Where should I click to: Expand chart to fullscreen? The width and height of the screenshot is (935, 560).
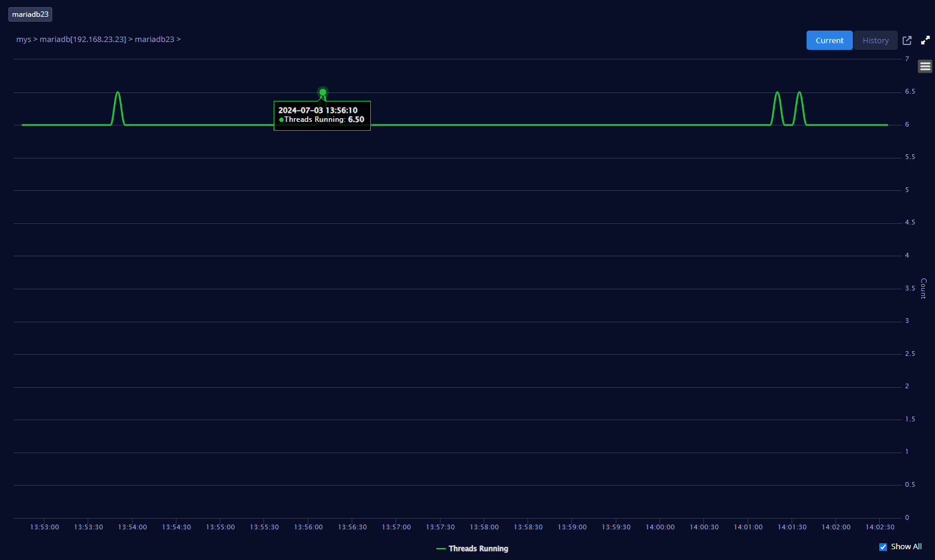925,40
